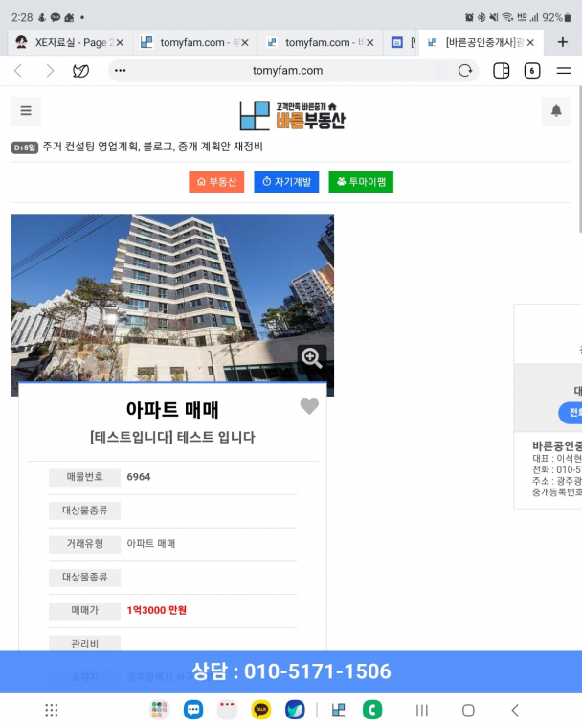The height and width of the screenshot is (728, 582).
Task: Close the XE자료실 tab
Action: pyautogui.click(x=120, y=43)
